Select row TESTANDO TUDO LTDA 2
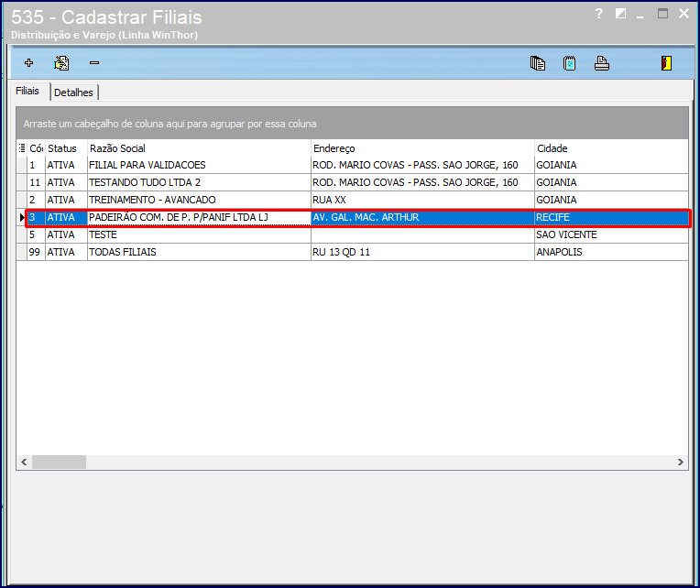Screen dimensions: 700x588 click(353, 182)
